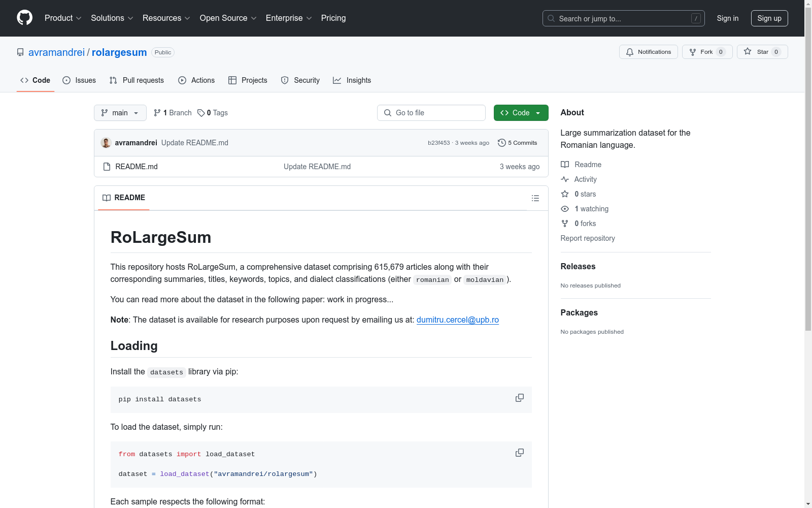Switch to the Projects tab
The image size is (812, 508).
248,80
